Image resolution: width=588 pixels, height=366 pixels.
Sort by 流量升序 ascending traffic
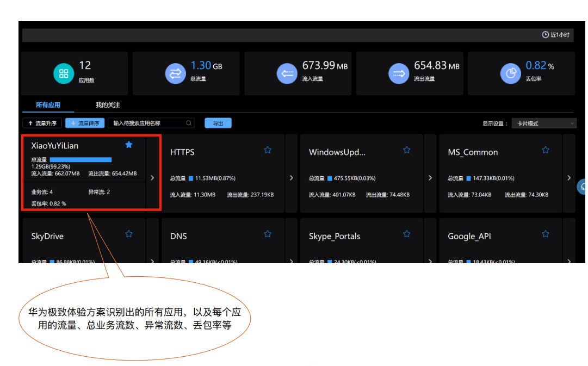point(42,123)
